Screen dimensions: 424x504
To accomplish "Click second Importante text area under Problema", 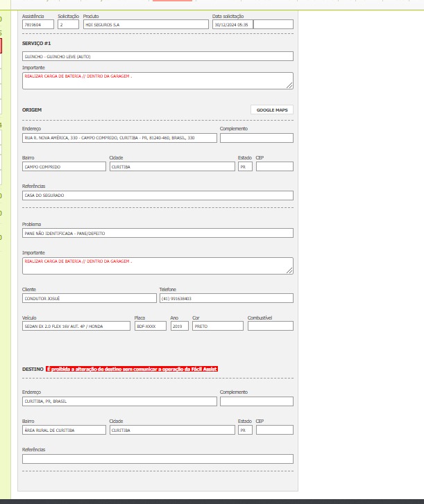I will (158, 266).
